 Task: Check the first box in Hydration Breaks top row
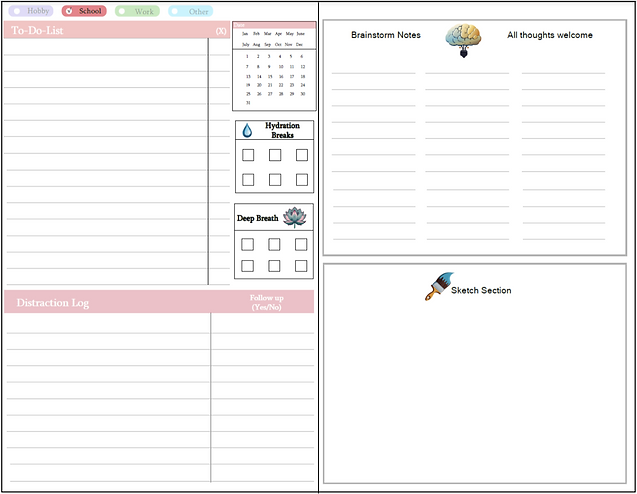tap(248, 155)
